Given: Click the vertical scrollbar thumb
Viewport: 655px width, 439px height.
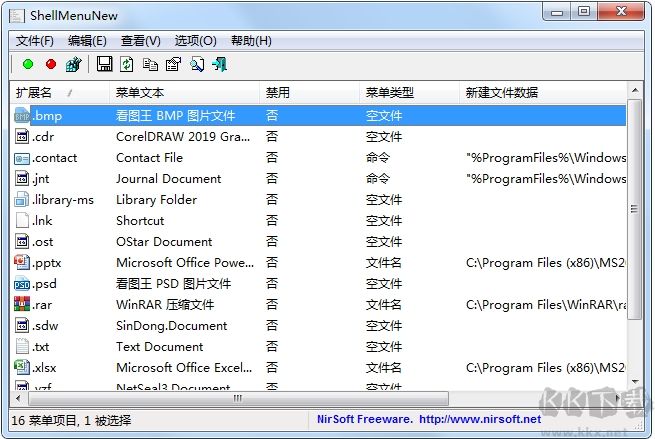Looking at the screenshot, I should [x=635, y=209].
